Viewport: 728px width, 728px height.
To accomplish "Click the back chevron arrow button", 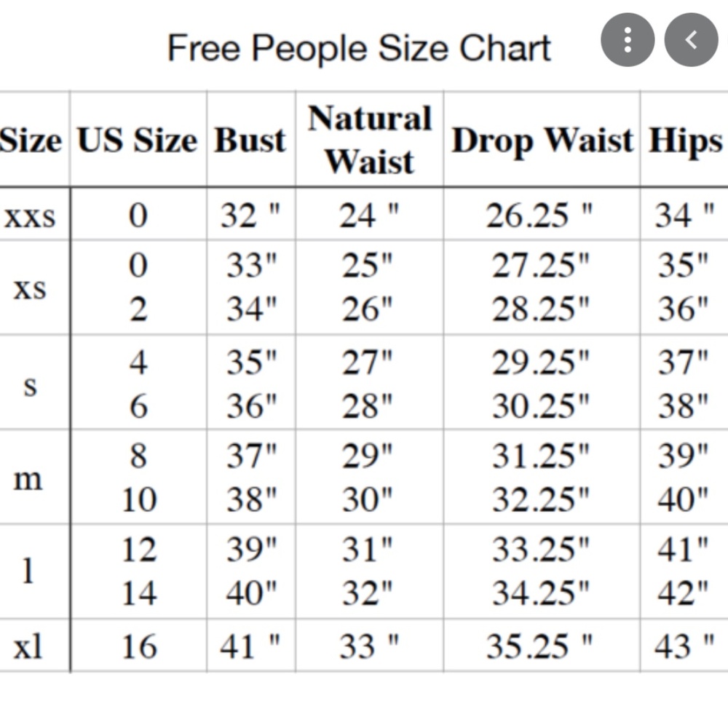I will point(692,40).
